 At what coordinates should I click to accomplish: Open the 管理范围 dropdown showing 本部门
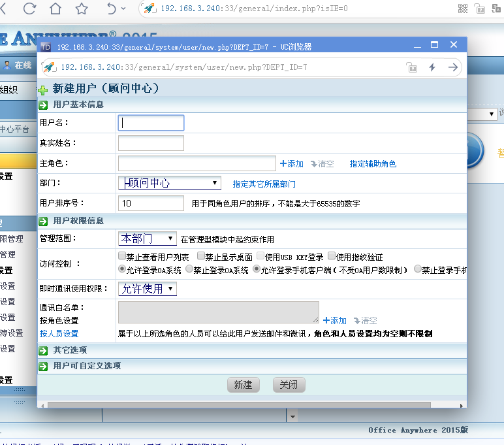[147, 239]
